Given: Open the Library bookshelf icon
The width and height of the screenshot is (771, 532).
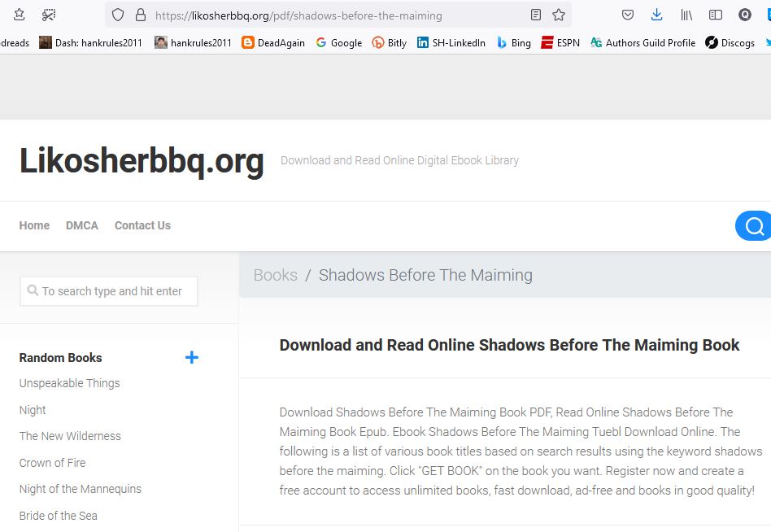Looking at the screenshot, I should tap(686, 15).
